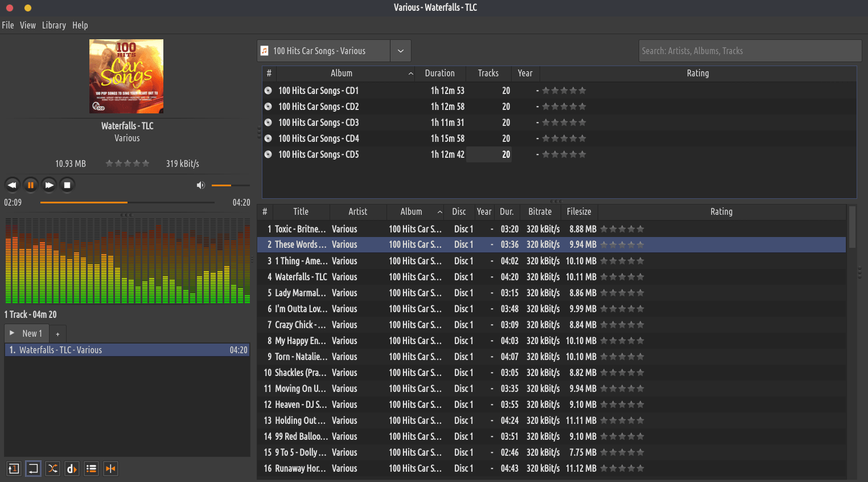Open the Help menu
The height and width of the screenshot is (482, 868).
80,25
